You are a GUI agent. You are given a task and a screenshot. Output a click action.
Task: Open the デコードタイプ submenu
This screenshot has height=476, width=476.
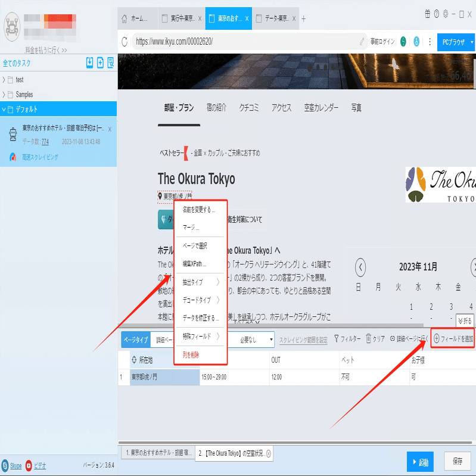point(200,300)
